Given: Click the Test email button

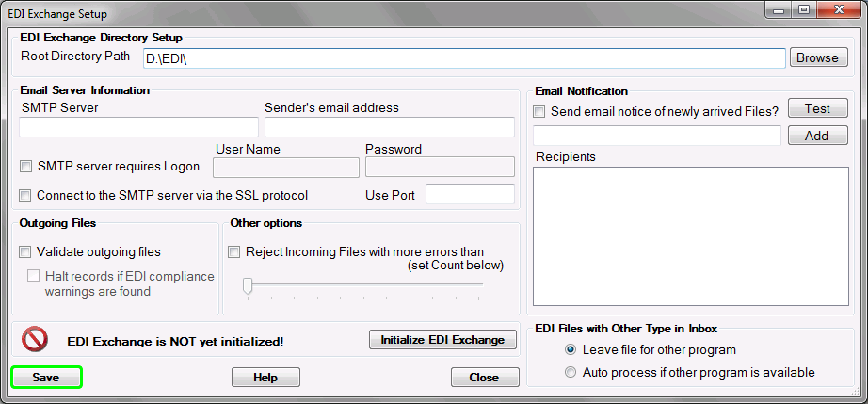Looking at the screenshot, I should click(817, 109).
